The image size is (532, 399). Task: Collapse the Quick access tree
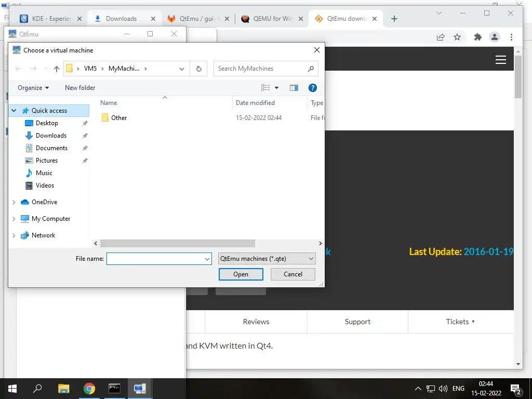coord(14,111)
